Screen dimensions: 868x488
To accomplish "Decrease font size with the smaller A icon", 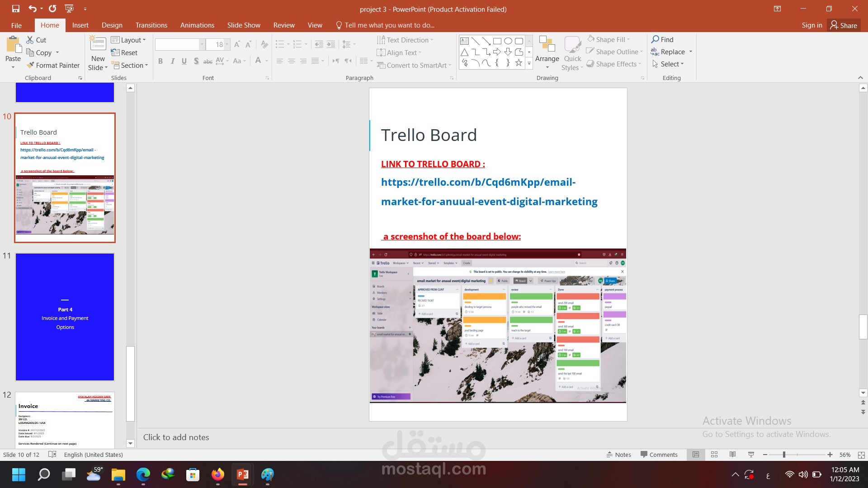I will coord(248,44).
